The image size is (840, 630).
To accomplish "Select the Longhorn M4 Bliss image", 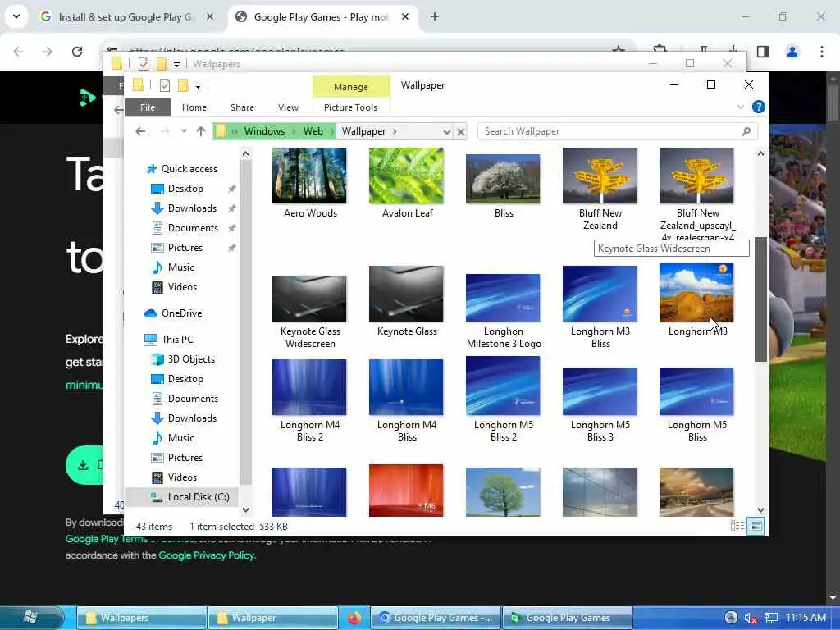I will (x=406, y=387).
